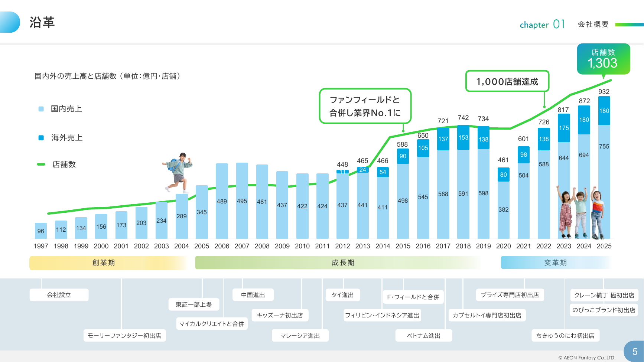Click the 2024 axis year label
The image size is (644, 362).
[x=584, y=246]
